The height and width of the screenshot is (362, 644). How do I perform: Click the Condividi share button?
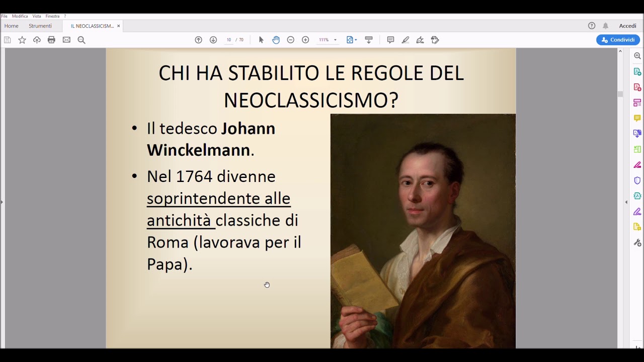[618, 40]
